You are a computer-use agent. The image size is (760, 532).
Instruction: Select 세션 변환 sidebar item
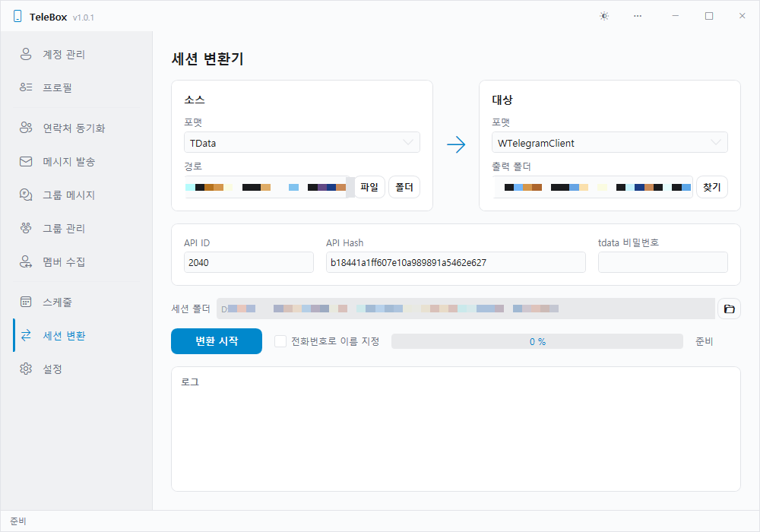tap(77, 335)
